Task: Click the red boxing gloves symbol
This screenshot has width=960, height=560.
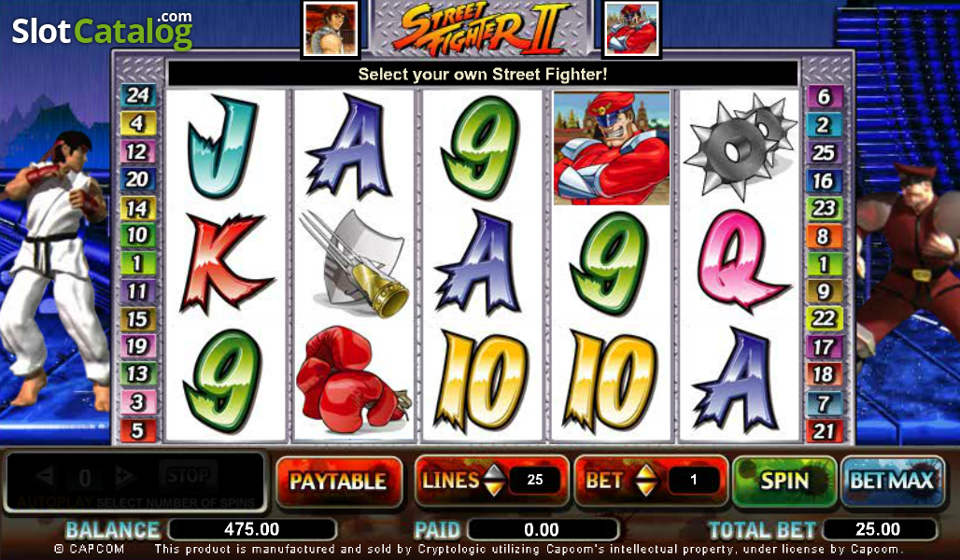Action: click(x=353, y=380)
